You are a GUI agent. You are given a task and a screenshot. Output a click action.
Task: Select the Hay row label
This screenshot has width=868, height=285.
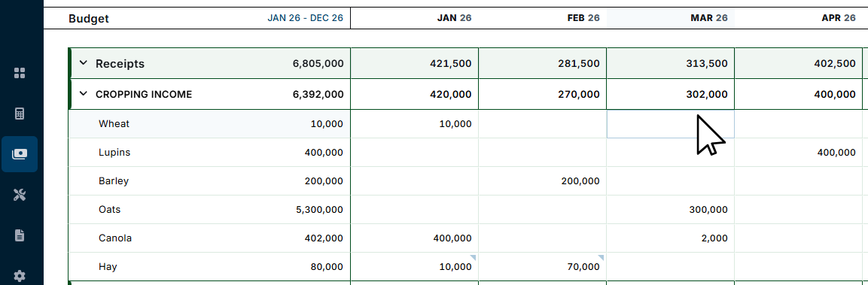[x=108, y=267]
